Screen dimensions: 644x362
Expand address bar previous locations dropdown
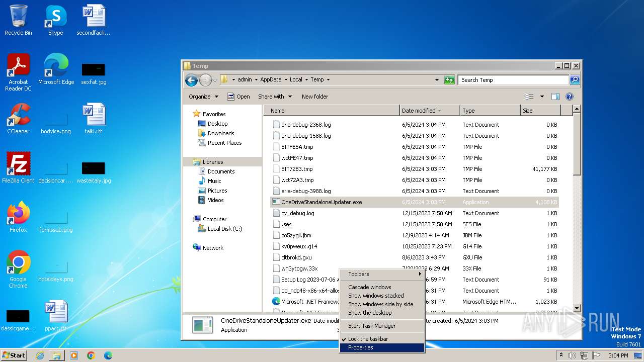[437, 79]
